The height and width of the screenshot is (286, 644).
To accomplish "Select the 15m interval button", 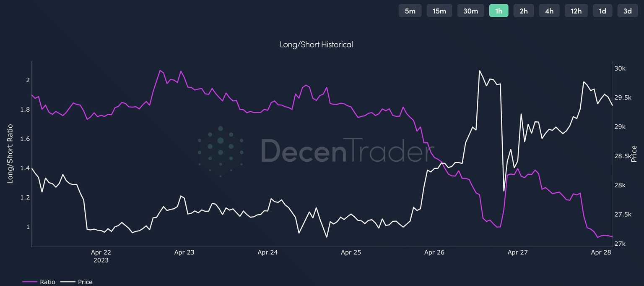I will click(439, 11).
